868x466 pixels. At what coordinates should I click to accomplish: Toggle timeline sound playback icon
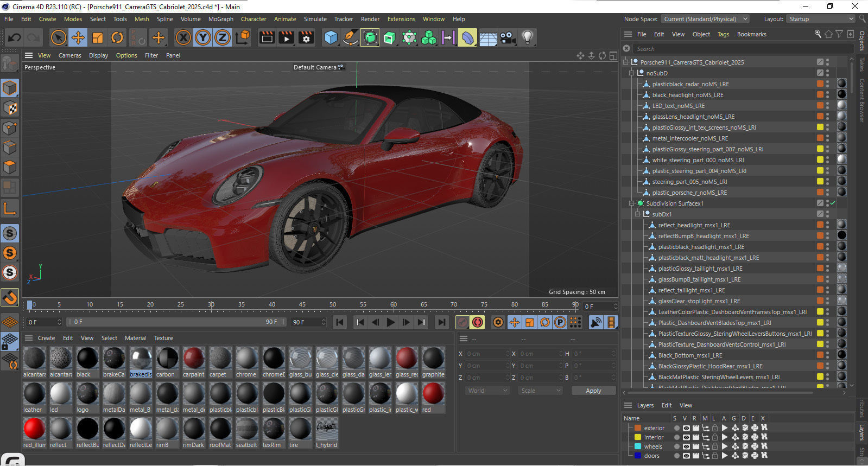[x=595, y=322]
